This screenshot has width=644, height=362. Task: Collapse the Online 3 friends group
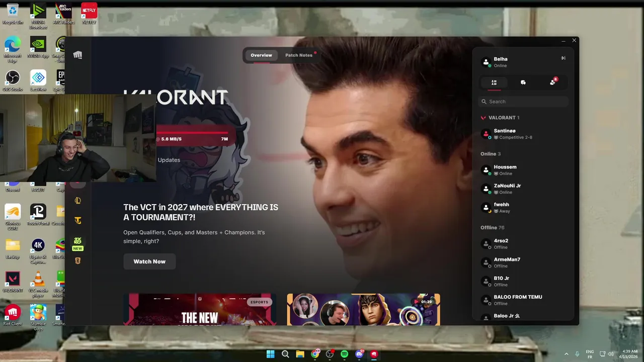click(491, 154)
